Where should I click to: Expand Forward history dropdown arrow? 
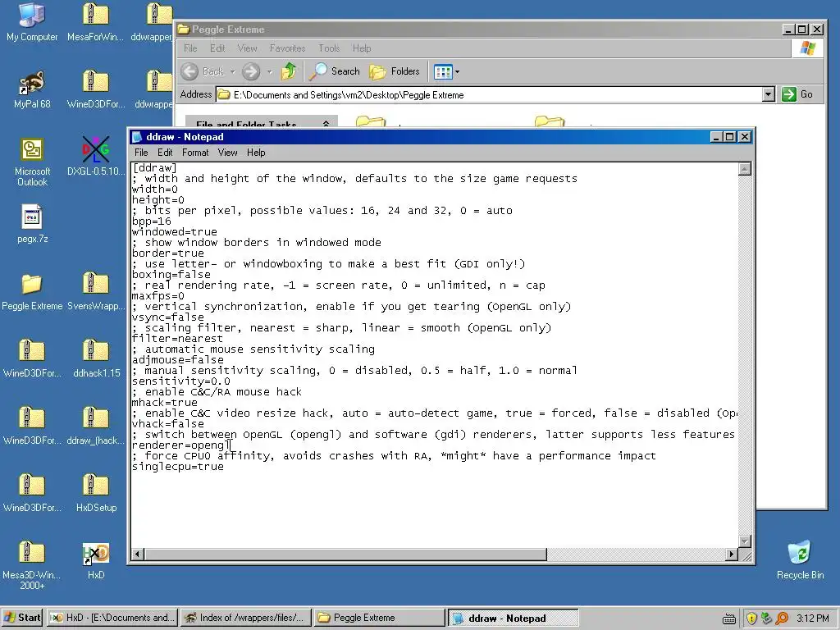click(269, 71)
